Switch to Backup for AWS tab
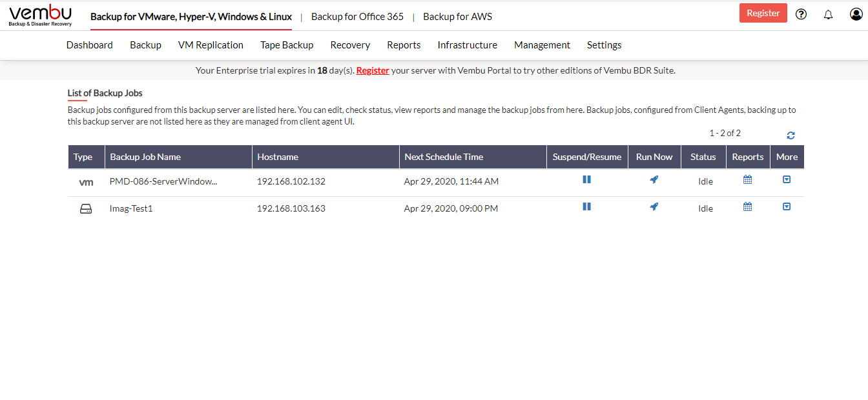This screenshot has width=868, height=400. [457, 17]
